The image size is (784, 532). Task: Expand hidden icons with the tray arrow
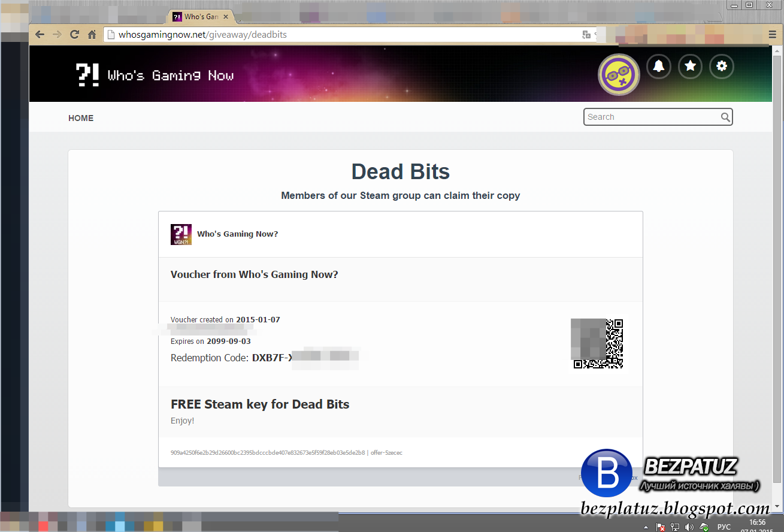coord(646,527)
